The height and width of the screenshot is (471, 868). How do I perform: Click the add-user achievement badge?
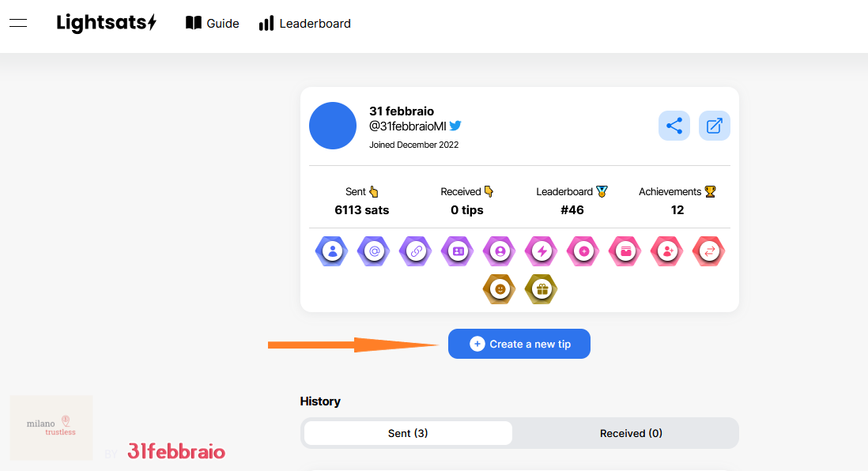click(667, 251)
